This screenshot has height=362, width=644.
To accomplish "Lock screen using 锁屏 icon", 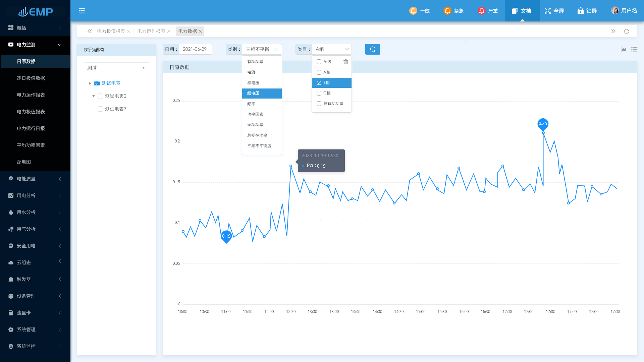I will tap(587, 11).
